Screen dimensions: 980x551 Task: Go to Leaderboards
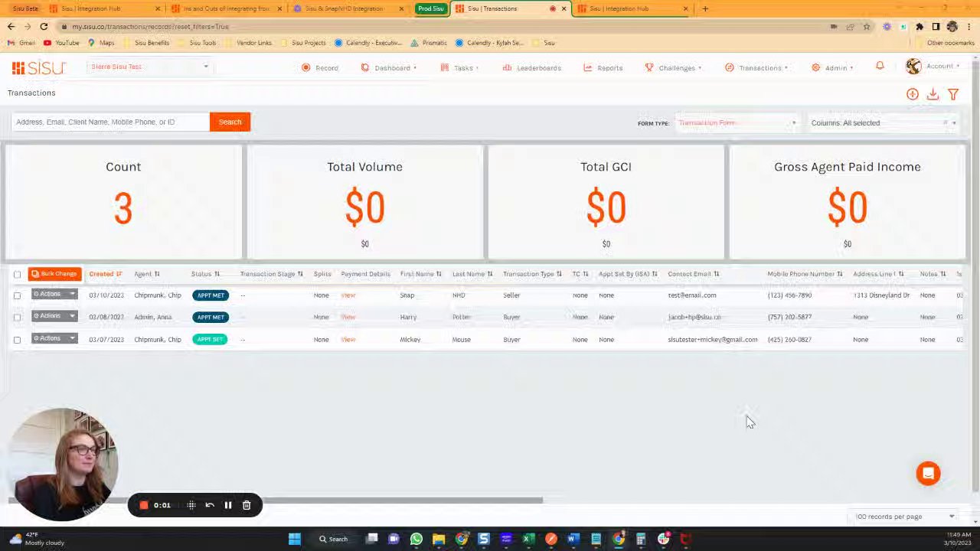pyautogui.click(x=532, y=68)
